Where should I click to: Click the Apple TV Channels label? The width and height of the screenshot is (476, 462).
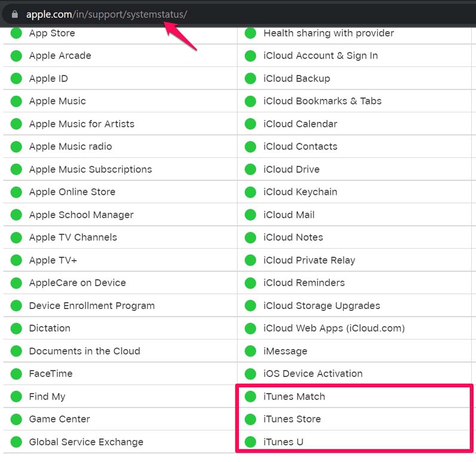pos(73,237)
